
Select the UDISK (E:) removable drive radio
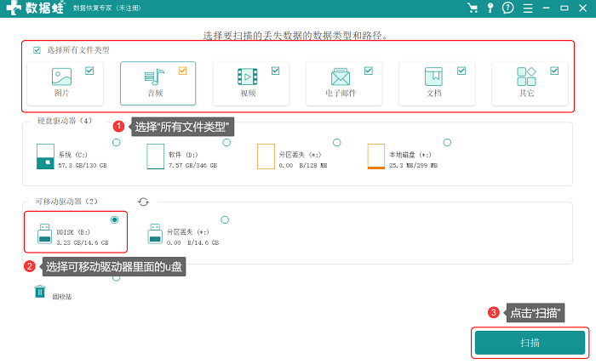point(114,219)
